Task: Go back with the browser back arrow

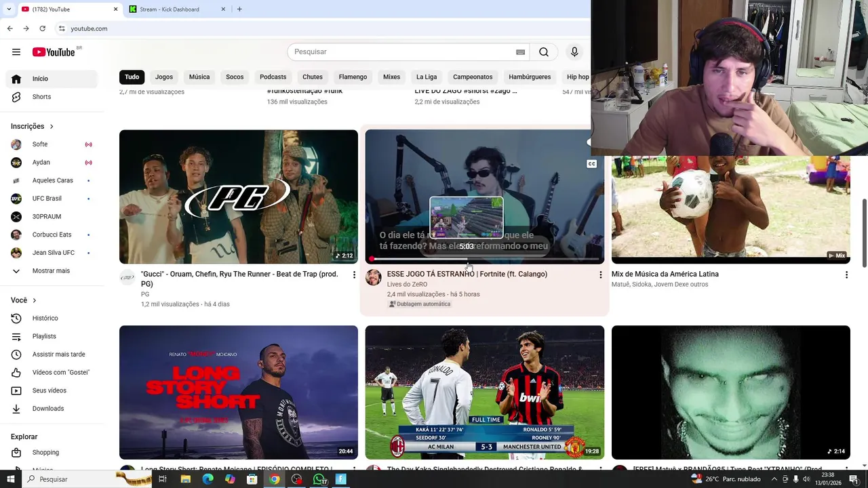Action: coord(9,28)
